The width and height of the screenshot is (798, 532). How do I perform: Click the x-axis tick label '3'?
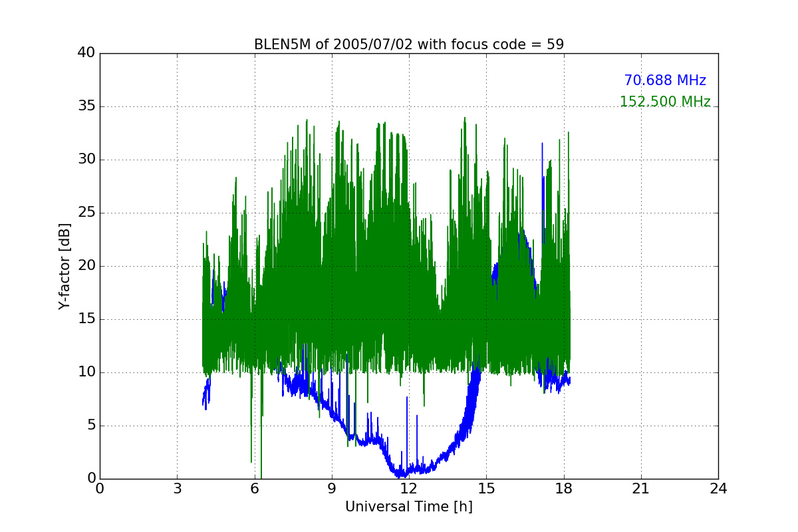click(x=177, y=488)
